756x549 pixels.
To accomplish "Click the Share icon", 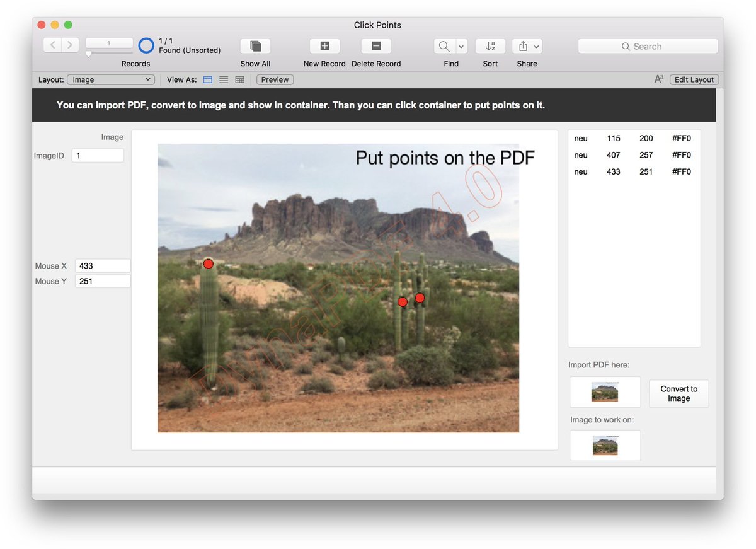I will pyautogui.click(x=527, y=46).
